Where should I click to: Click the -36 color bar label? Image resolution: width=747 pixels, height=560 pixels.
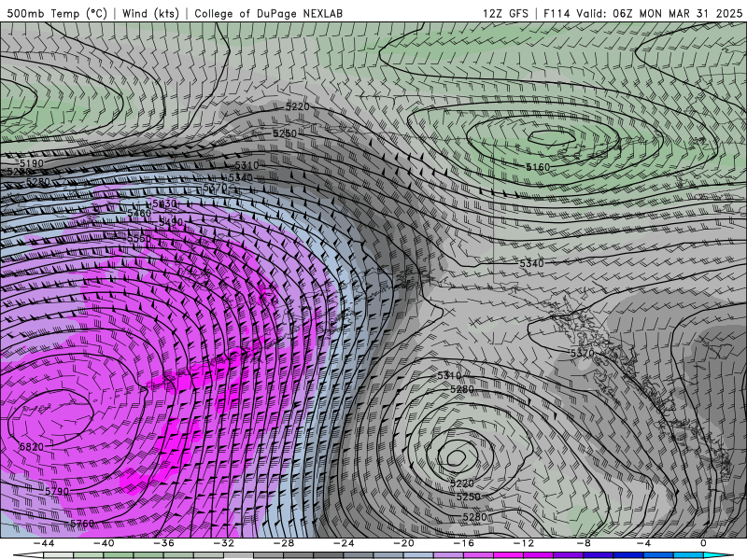pyautogui.click(x=164, y=543)
